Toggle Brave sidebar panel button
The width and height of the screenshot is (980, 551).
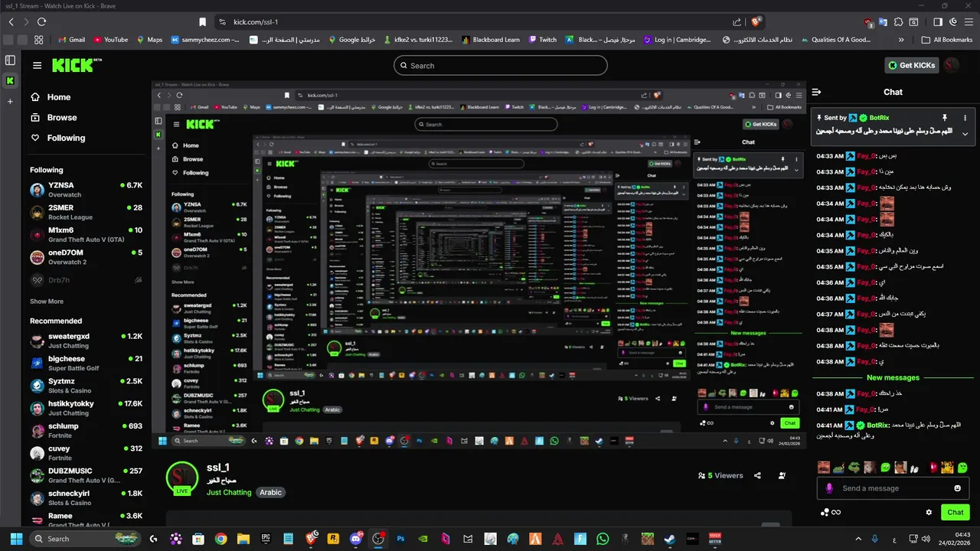pos(938,22)
